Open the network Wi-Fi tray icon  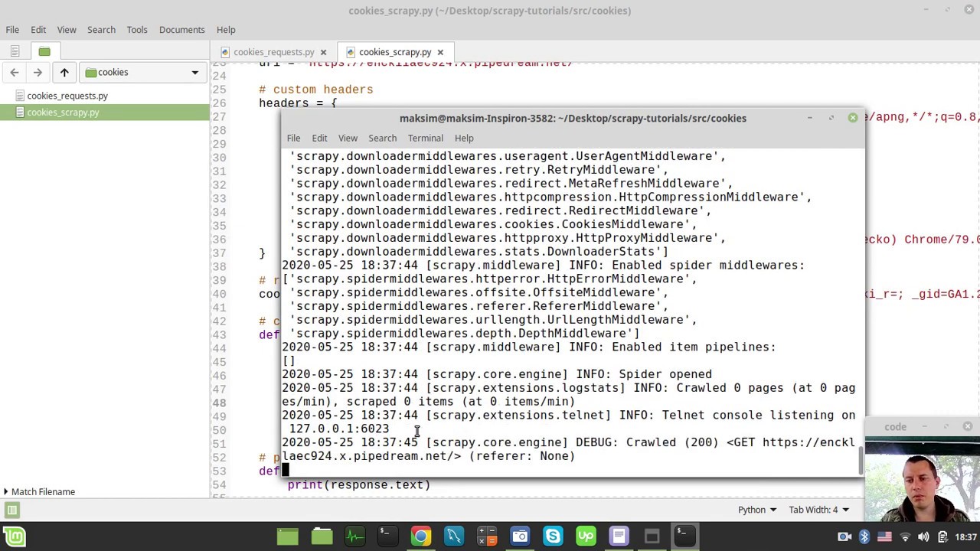click(905, 536)
